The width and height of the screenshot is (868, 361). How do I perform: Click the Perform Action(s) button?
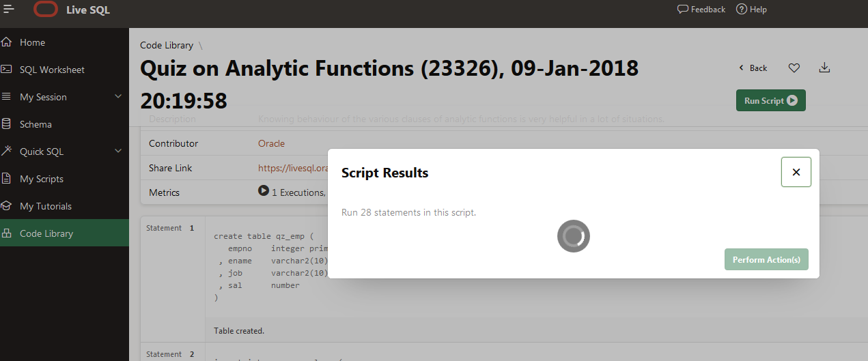click(766, 259)
